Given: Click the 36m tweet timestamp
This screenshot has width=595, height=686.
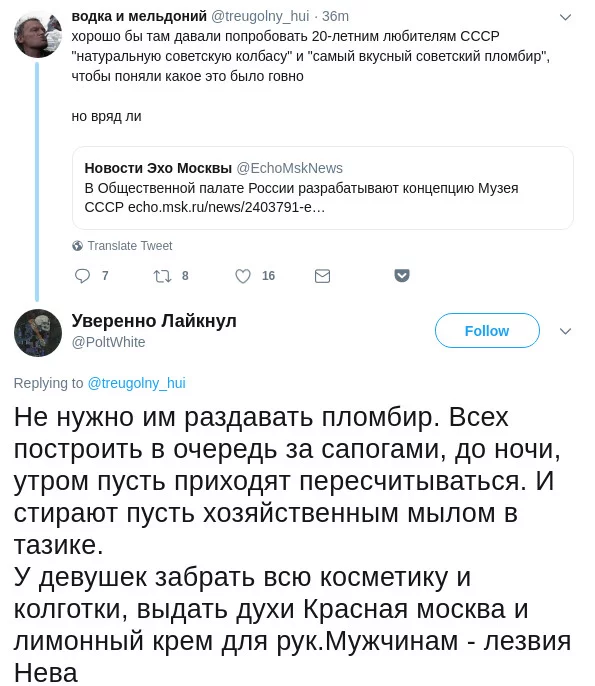Looking at the screenshot, I should tap(335, 16).
